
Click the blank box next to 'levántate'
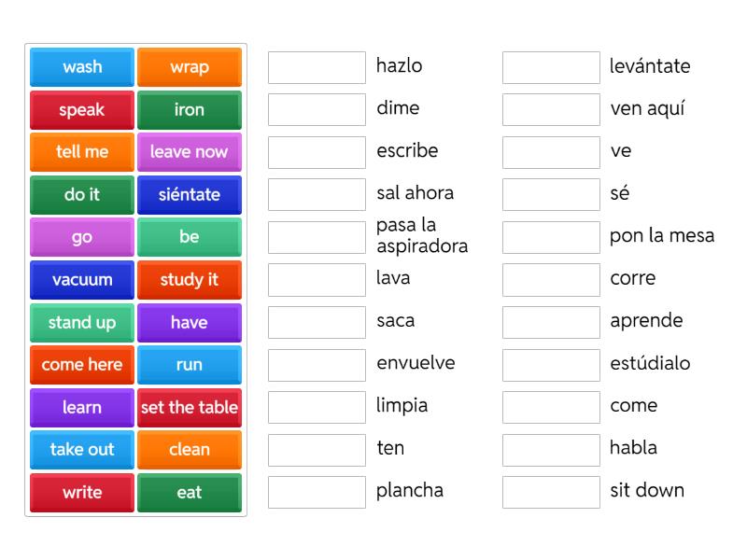(x=551, y=67)
